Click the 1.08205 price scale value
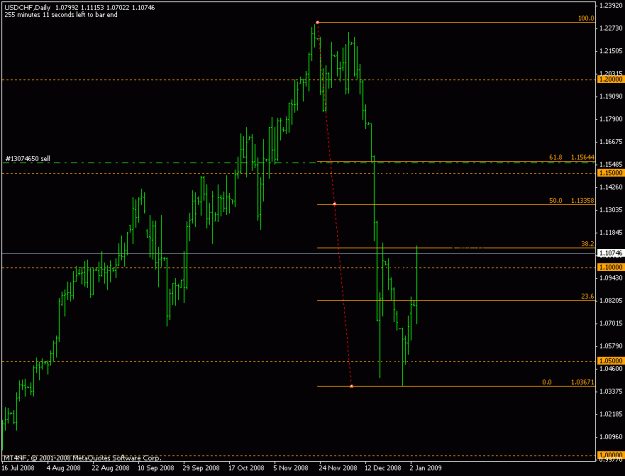This screenshot has height=476, width=625. coord(611,301)
